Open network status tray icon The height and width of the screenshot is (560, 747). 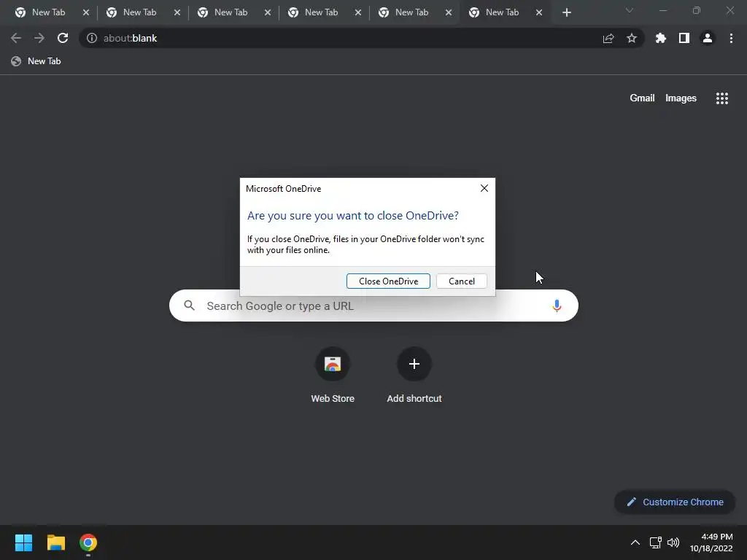pyautogui.click(x=656, y=542)
